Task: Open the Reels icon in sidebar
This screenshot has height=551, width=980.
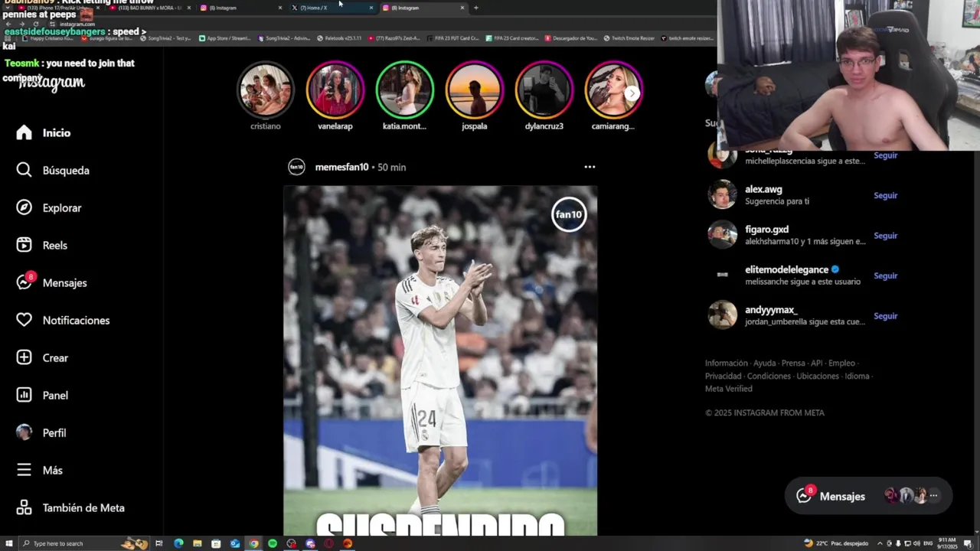Action: [24, 245]
